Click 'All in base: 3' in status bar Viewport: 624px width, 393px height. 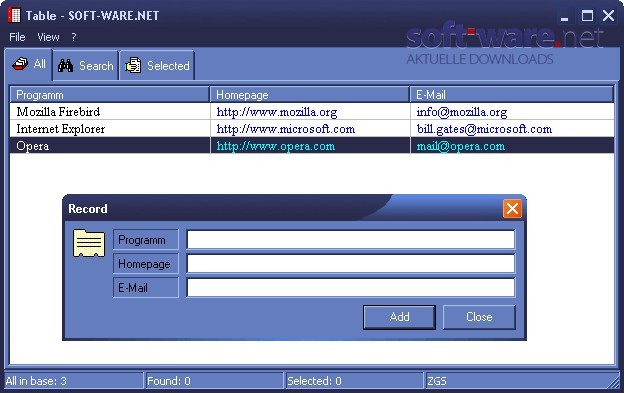tap(36, 381)
